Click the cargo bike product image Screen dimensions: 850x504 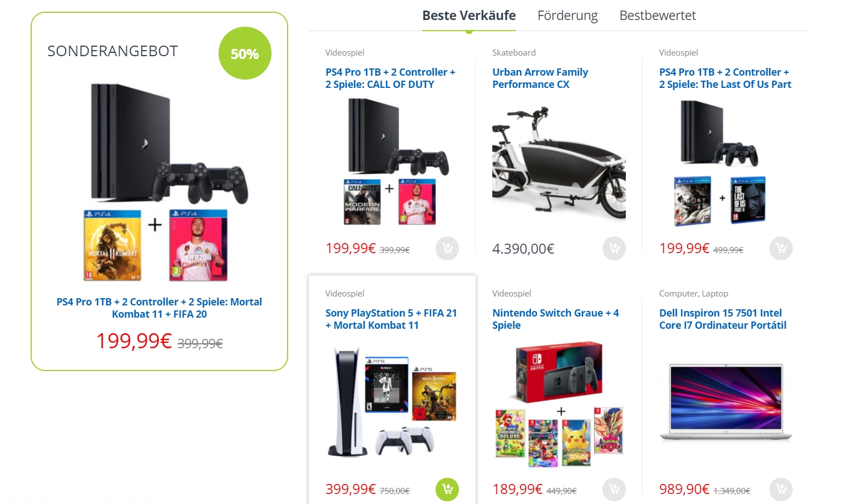(559, 162)
